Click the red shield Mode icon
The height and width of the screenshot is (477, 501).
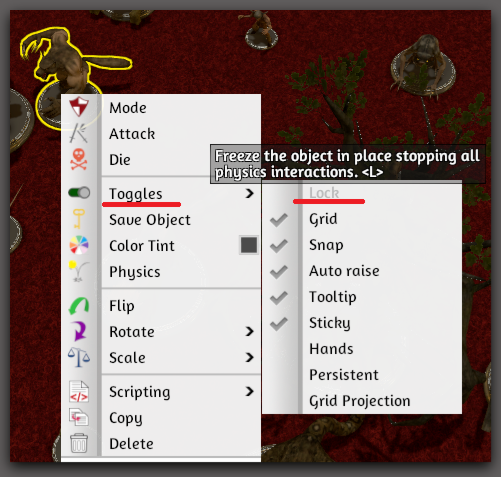click(79, 107)
